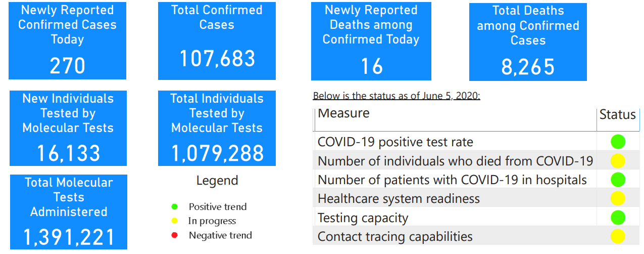Click the status as of June 5, 2020 link
The width and height of the screenshot is (644, 254).
(397, 96)
